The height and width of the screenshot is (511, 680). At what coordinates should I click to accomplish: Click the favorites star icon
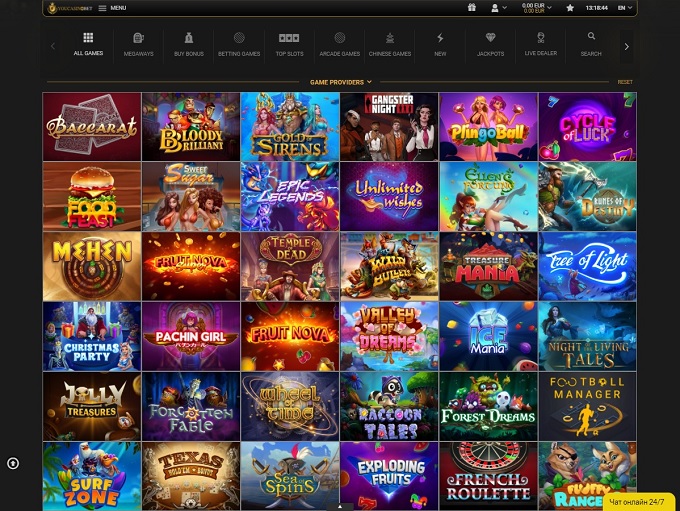tap(570, 7)
